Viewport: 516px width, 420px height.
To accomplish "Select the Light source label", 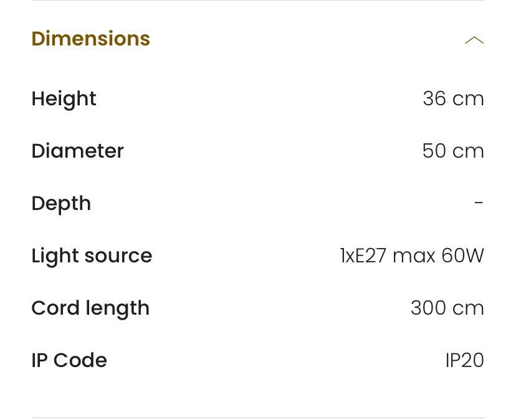I will pos(92,256).
